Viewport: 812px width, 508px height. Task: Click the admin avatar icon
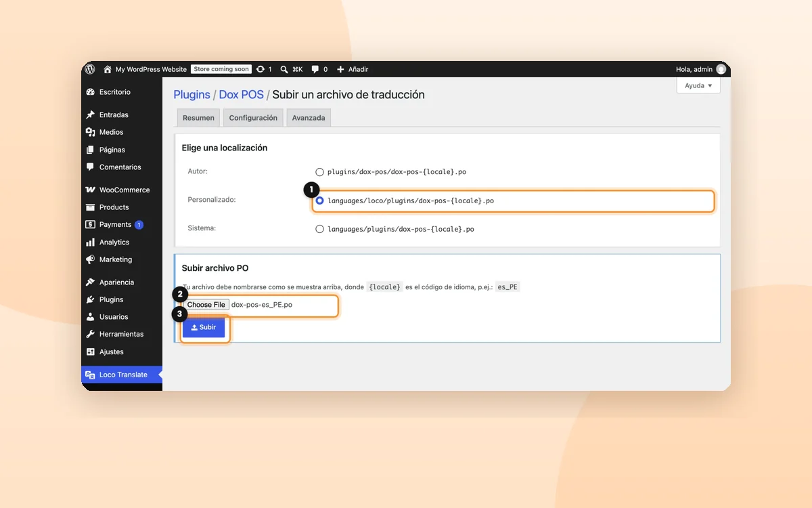[721, 69]
